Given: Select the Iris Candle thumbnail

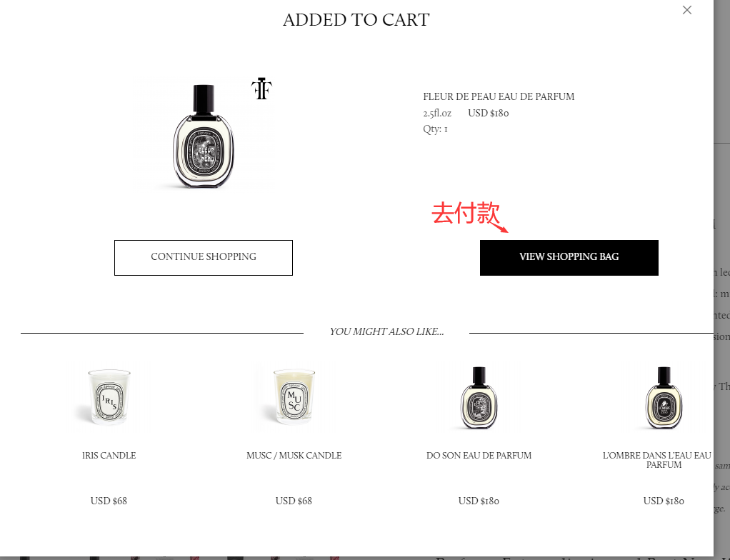Looking at the screenshot, I should click(109, 397).
